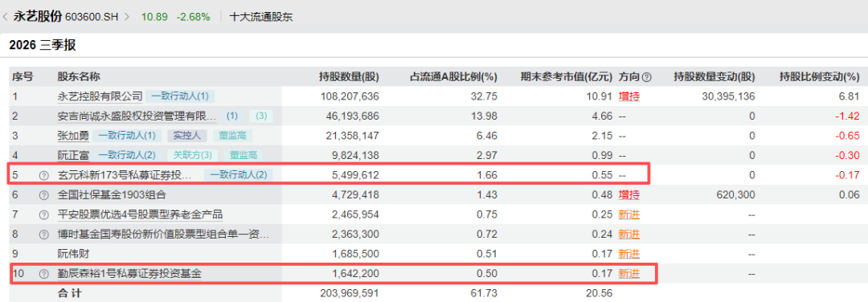The height and width of the screenshot is (302, 868).
Task: Select the 十大流通股东 header tab
Action: (260, 17)
